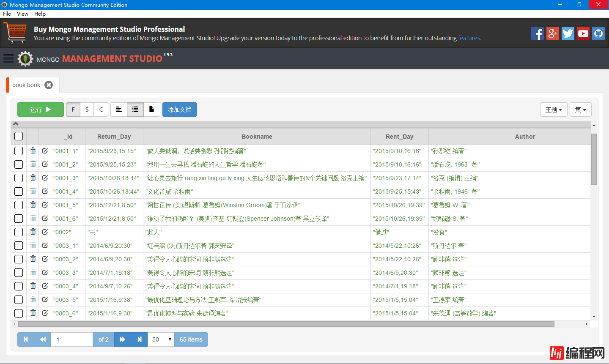Go to the first page
609x364 pixels.
[x=26, y=339]
